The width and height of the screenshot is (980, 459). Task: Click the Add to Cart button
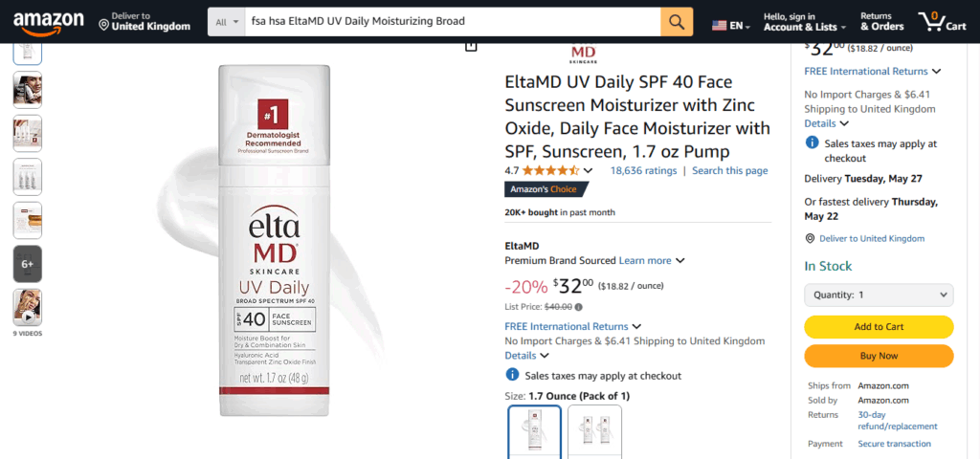(879, 327)
